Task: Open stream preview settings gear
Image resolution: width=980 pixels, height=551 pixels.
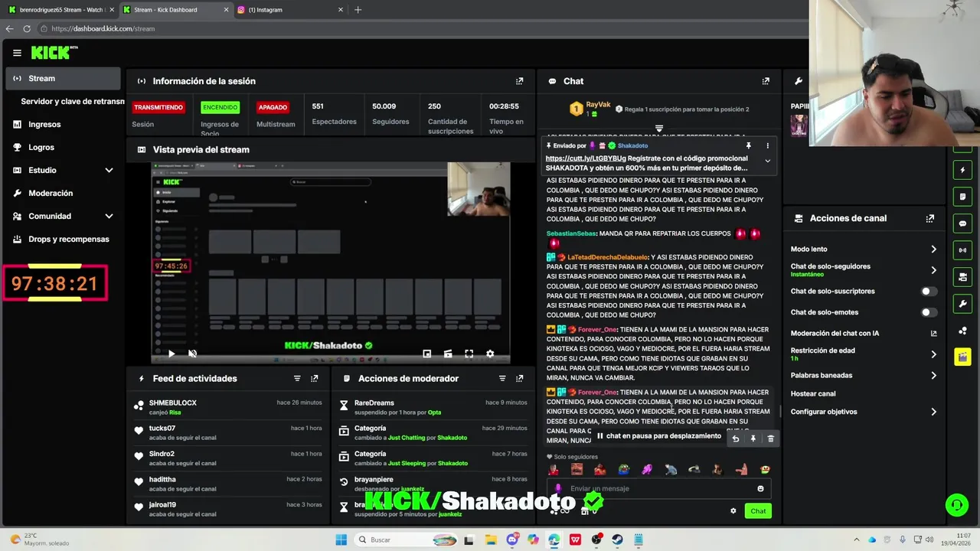Action: pos(490,354)
